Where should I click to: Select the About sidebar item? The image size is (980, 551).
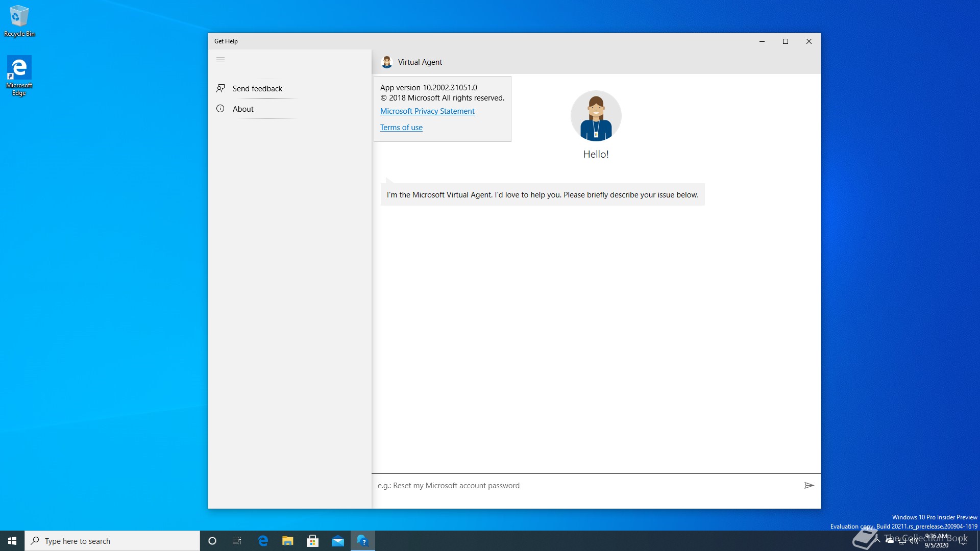pyautogui.click(x=290, y=109)
